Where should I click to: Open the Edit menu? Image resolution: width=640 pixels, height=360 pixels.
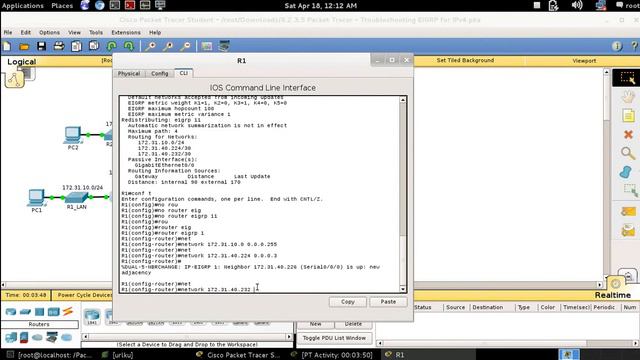(x=26, y=32)
